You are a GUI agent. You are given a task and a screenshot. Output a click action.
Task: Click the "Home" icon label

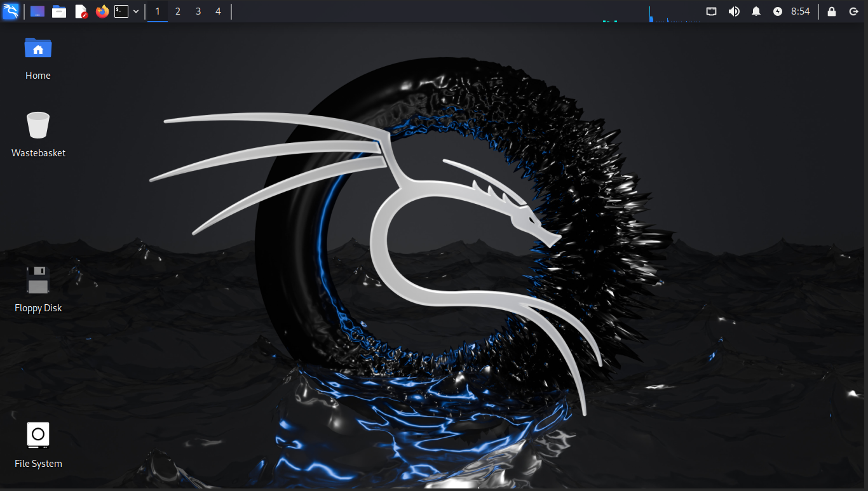pyautogui.click(x=38, y=76)
